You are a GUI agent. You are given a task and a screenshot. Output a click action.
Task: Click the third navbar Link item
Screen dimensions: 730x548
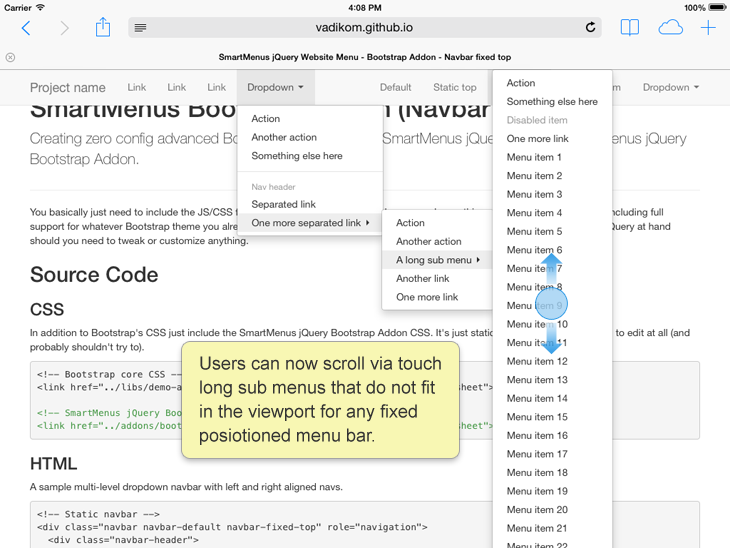point(216,88)
